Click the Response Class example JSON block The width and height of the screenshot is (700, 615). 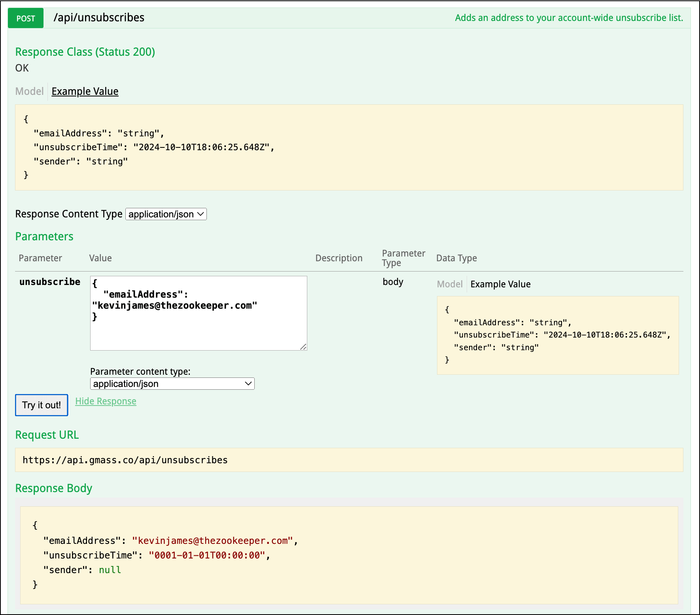click(x=349, y=147)
